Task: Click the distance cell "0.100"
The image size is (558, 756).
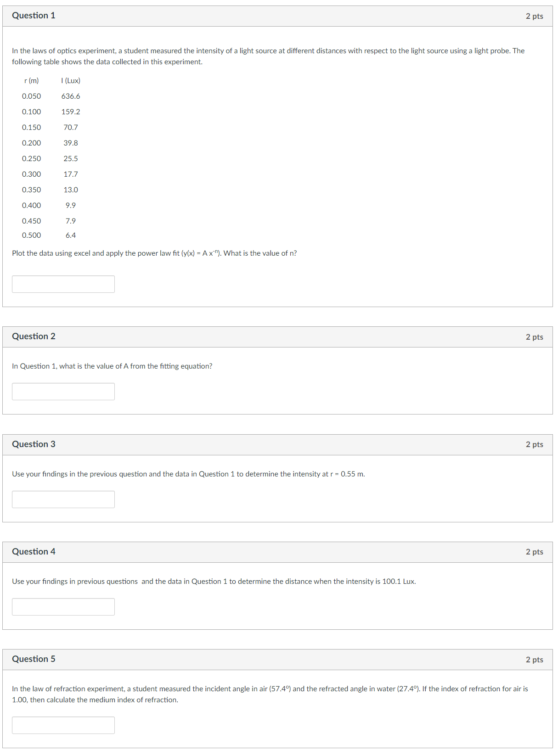Action: 31,112
